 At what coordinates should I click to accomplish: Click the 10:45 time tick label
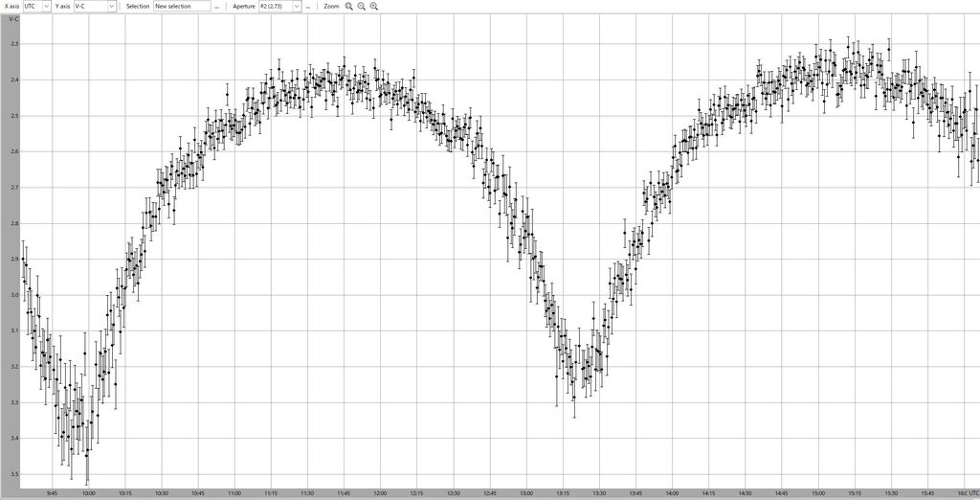click(198, 493)
